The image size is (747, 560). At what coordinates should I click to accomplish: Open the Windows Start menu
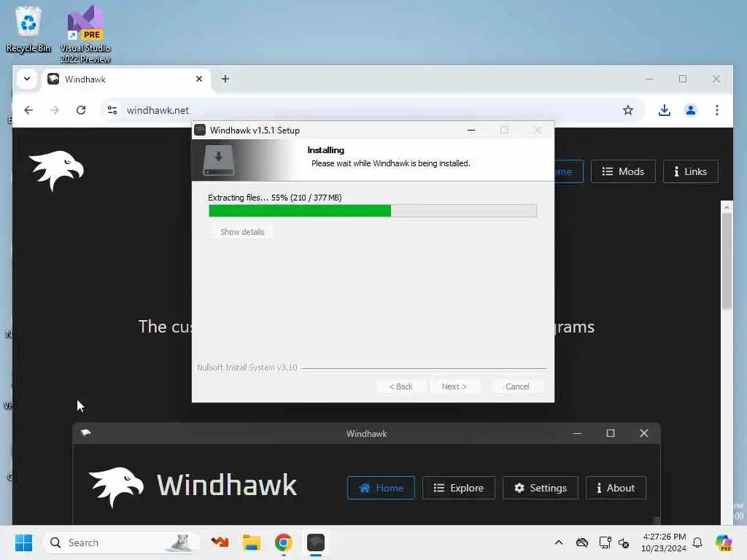23,542
